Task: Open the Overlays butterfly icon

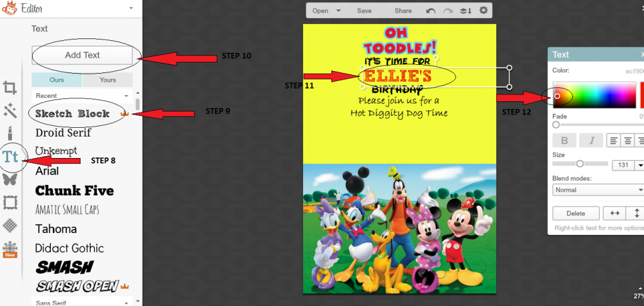Action: pos(10,179)
